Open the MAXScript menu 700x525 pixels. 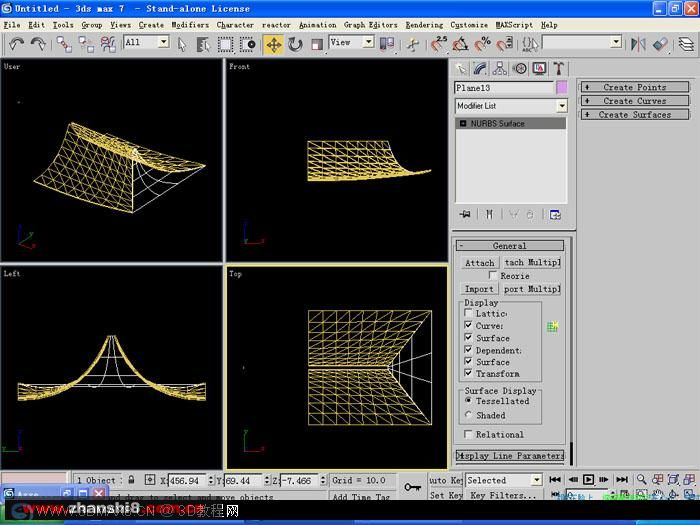click(514, 25)
